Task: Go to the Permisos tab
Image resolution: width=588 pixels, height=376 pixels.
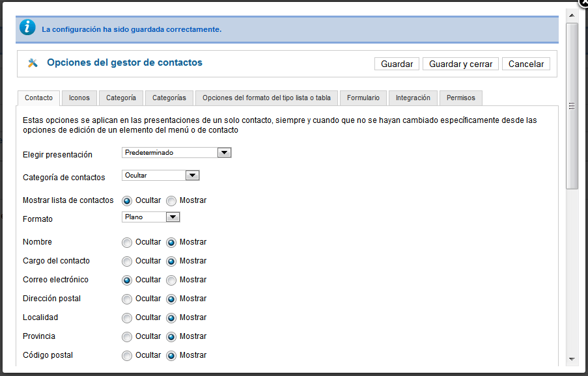Action: tap(461, 98)
